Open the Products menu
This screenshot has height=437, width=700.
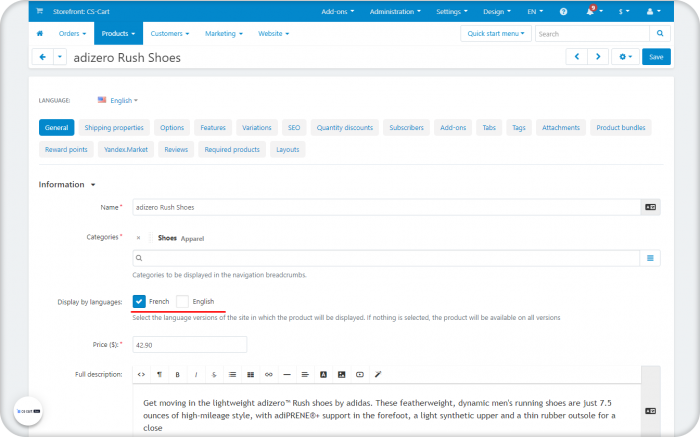[118, 33]
